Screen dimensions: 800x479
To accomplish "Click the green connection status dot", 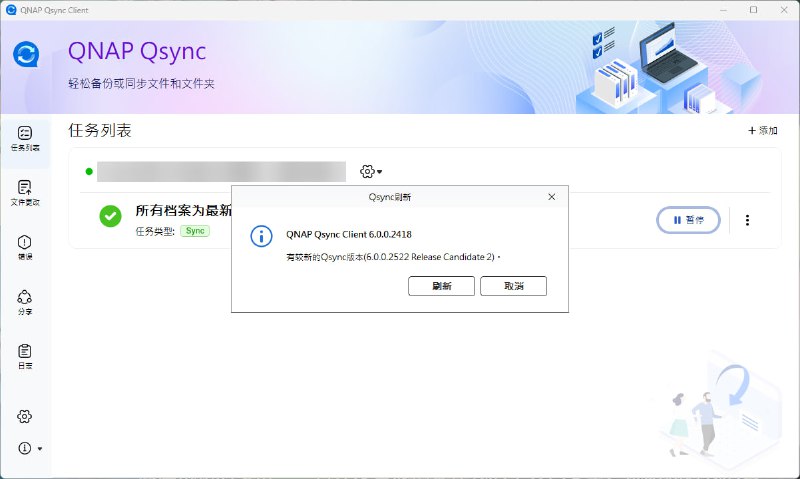I will coord(89,171).
